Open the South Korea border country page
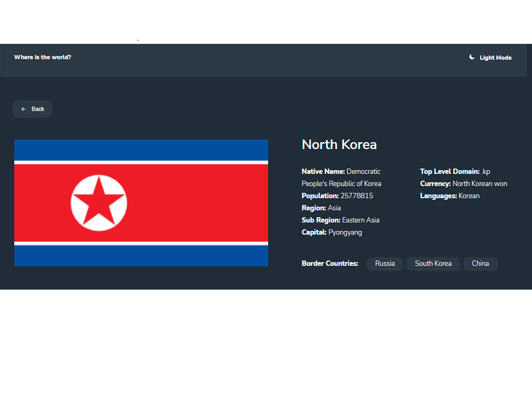 pyautogui.click(x=433, y=263)
